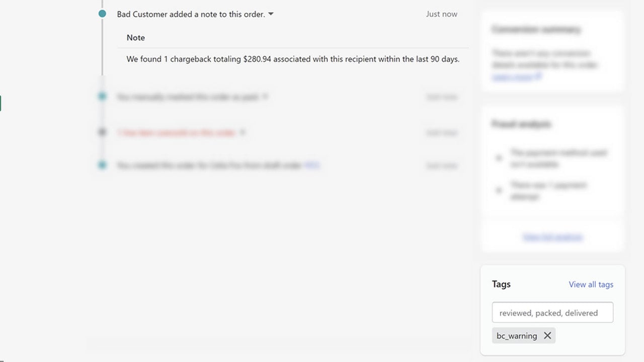The image size is (644, 362).
Task: Click the green marker at left edge
Action: tap(1, 104)
